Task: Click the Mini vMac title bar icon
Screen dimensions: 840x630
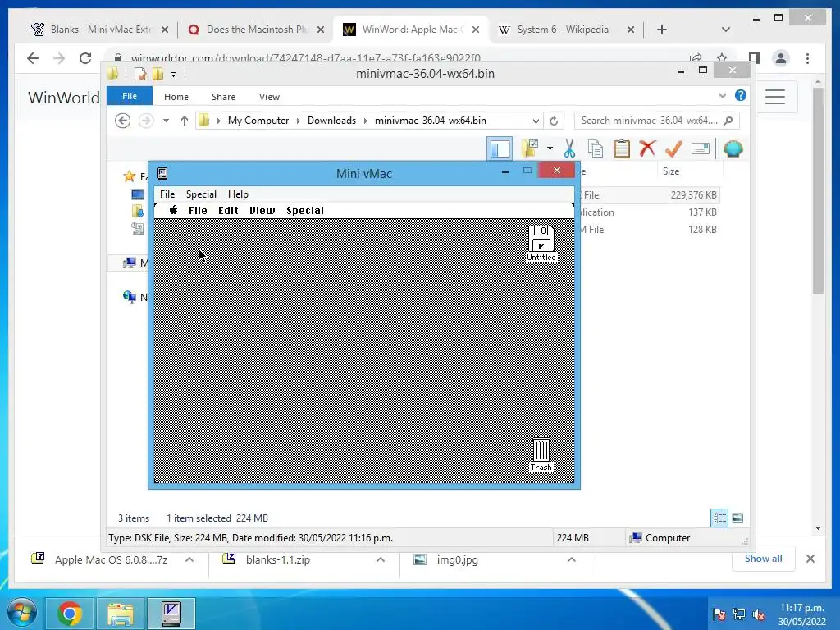Action: (162, 173)
